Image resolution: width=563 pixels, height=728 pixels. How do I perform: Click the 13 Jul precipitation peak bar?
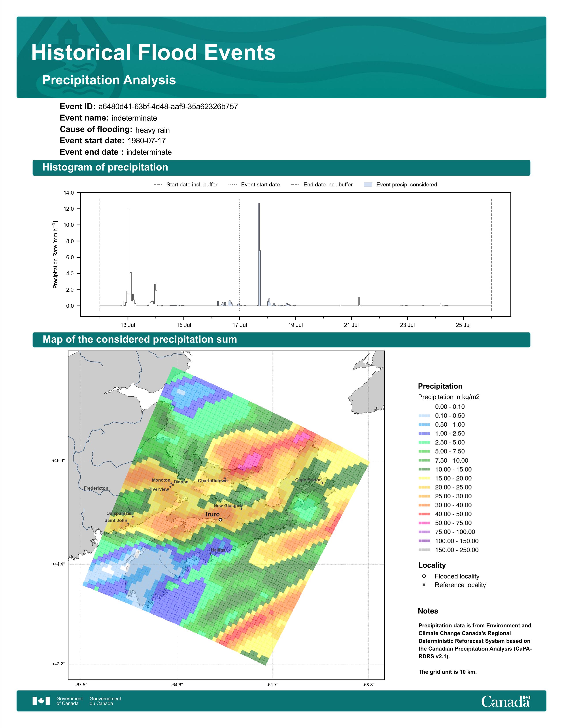[129, 257]
